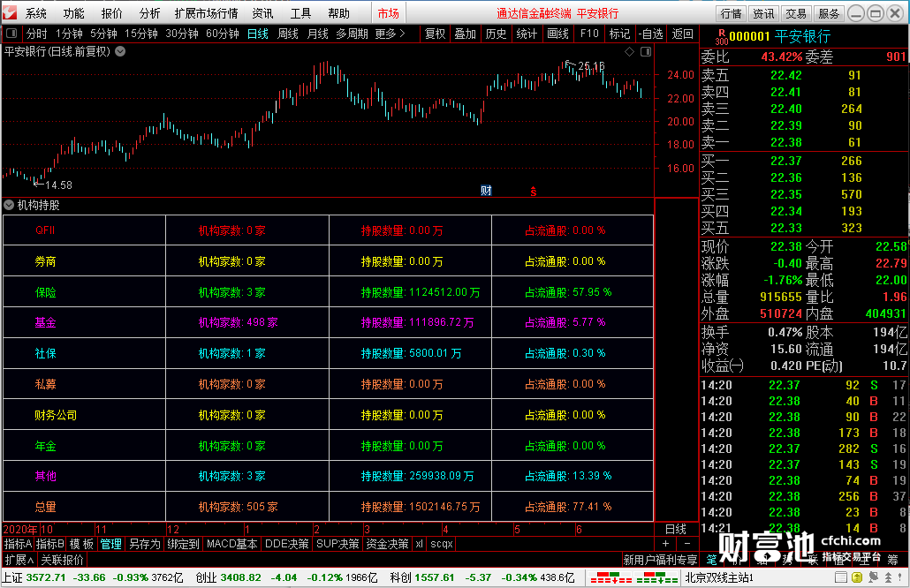Click the red market breadth indicator bar
Screen dimensions: 910x588
coord(610,578)
